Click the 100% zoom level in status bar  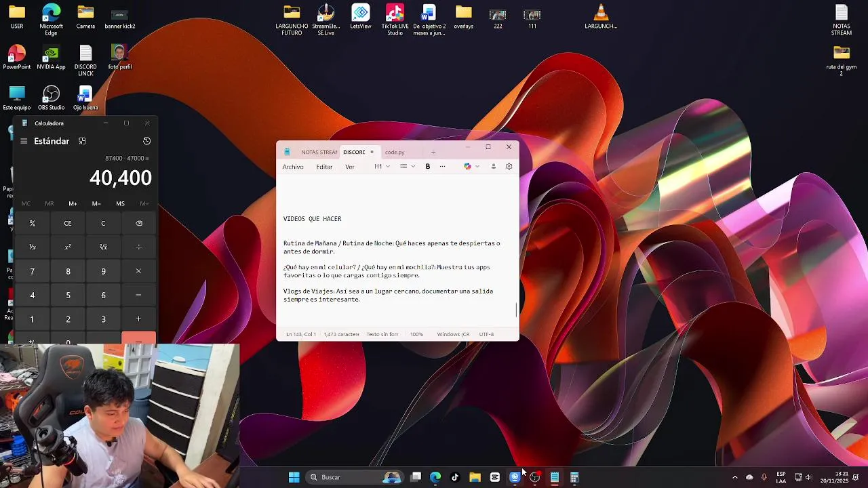(x=416, y=334)
